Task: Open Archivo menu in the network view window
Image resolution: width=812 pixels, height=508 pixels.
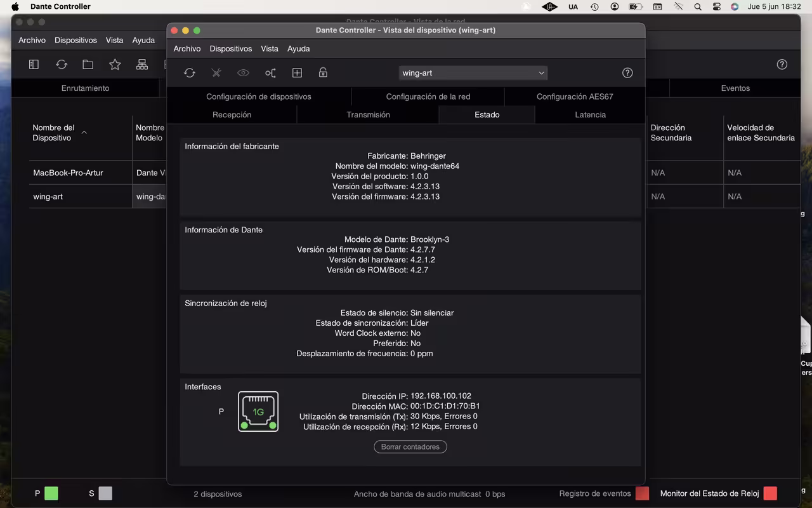Action: click(32, 40)
